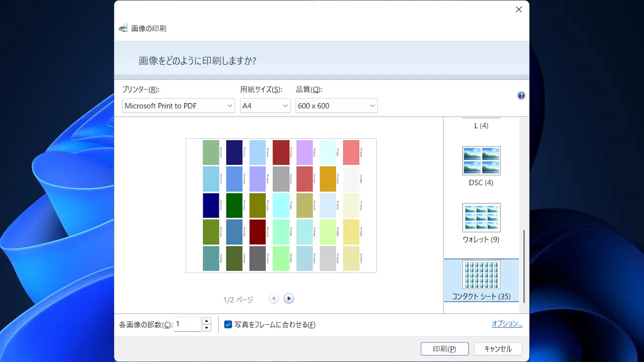Click the 印刷 button

444,349
